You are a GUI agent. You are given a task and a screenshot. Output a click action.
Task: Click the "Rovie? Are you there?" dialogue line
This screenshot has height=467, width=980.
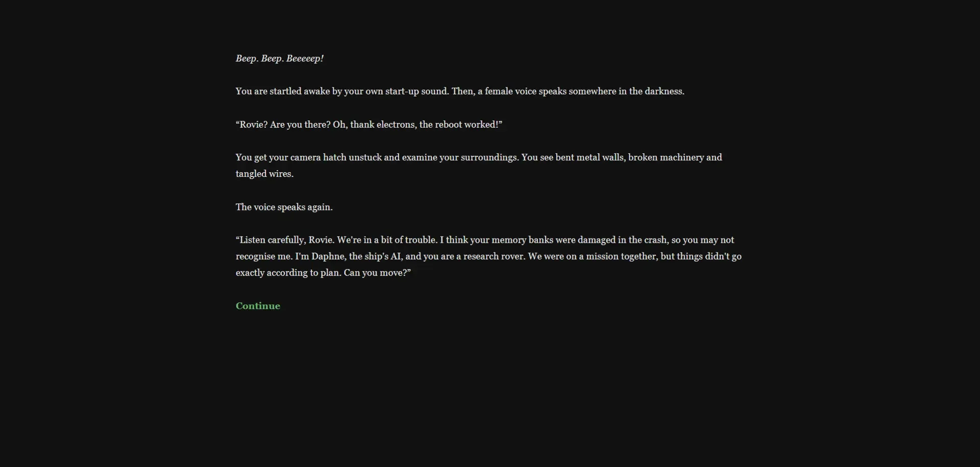[283, 125]
